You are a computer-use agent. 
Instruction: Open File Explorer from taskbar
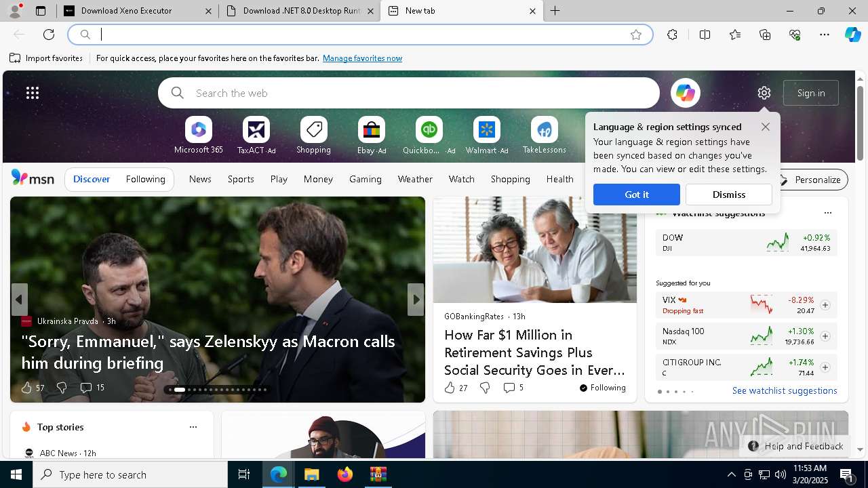(x=312, y=474)
